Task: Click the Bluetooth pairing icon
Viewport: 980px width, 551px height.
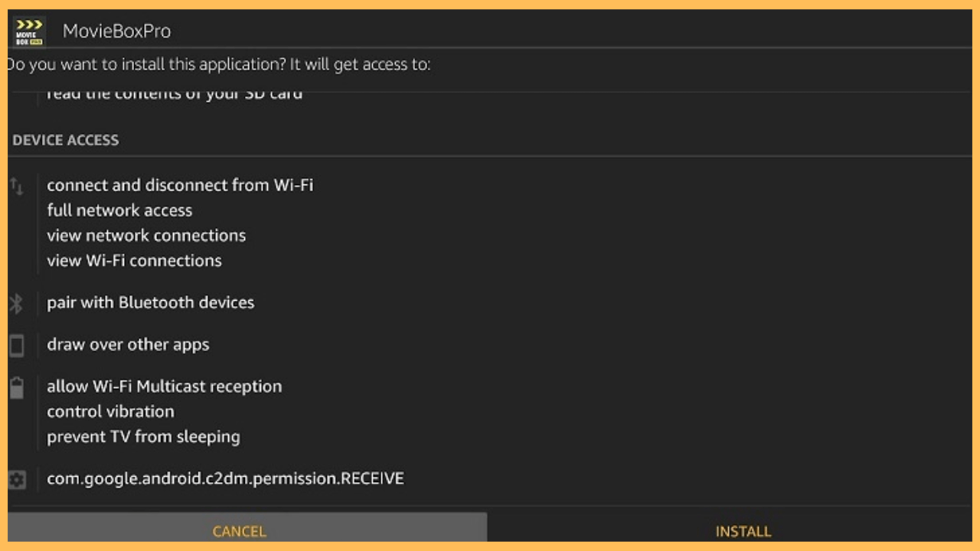Action: [17, 302]
